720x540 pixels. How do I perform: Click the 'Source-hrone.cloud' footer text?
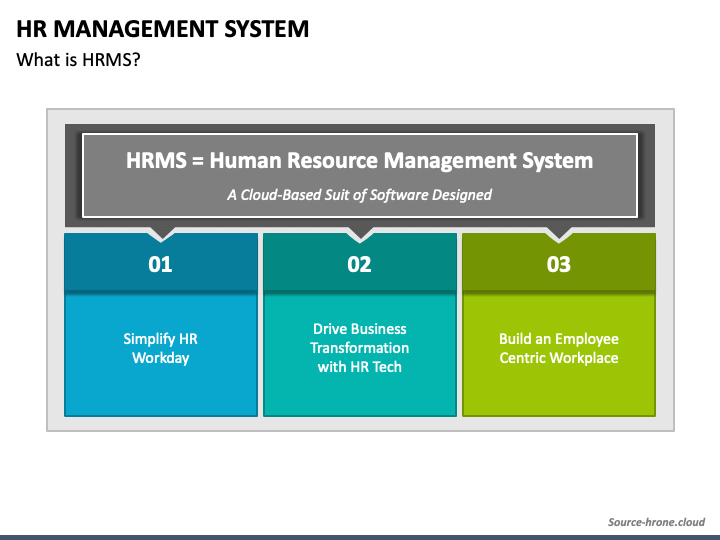(656, 522)
